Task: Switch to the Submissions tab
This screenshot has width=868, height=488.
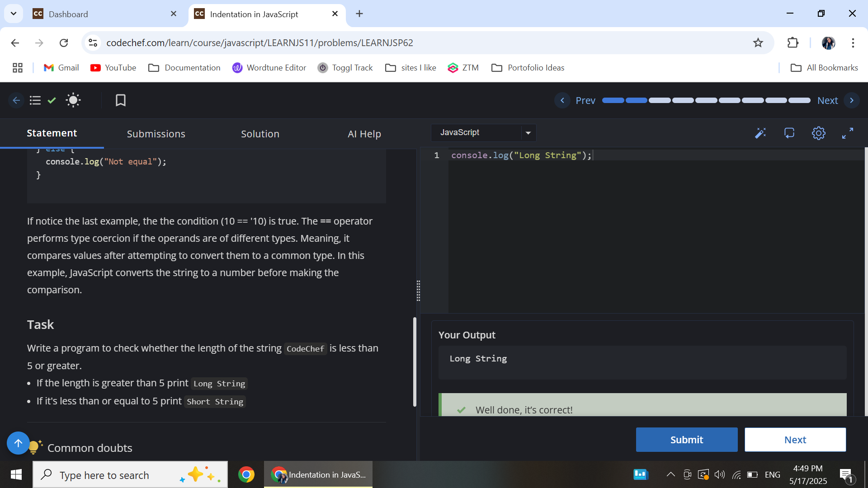Action: (156, 134)
